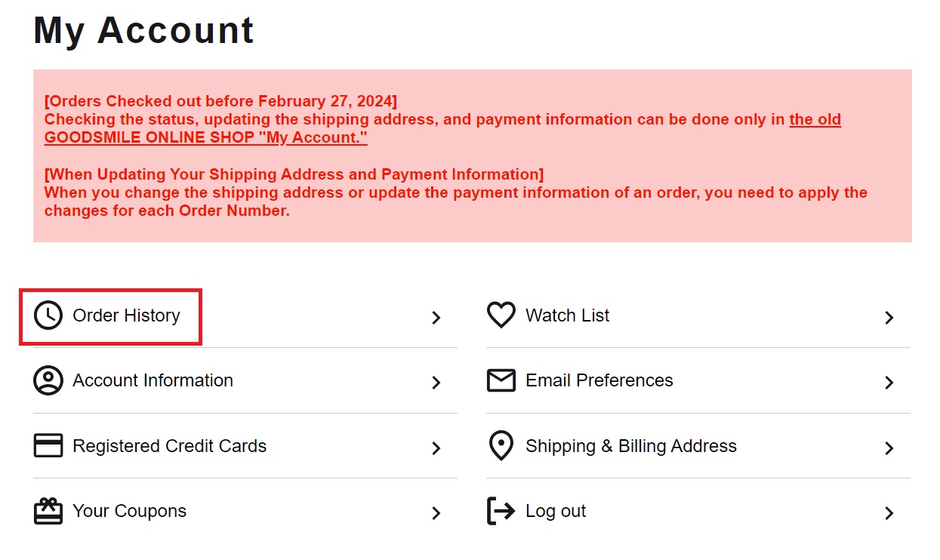Click the log out arrow icon

(501, 511)
